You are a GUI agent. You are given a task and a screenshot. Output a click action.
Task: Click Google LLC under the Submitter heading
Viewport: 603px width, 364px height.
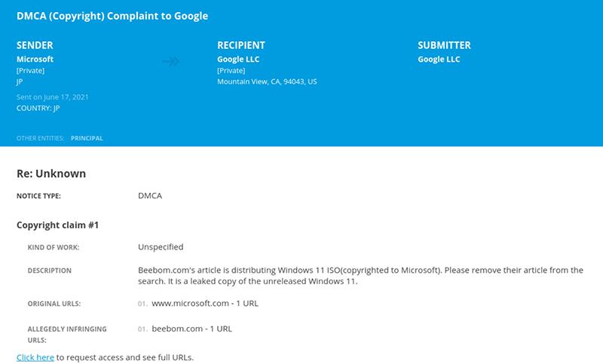pyautogui.click(x=439, y=60)
